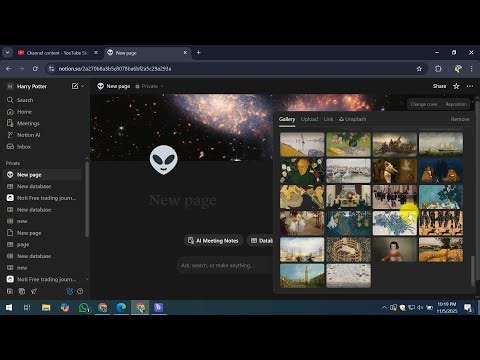Click the Private section label

(13, 163)
